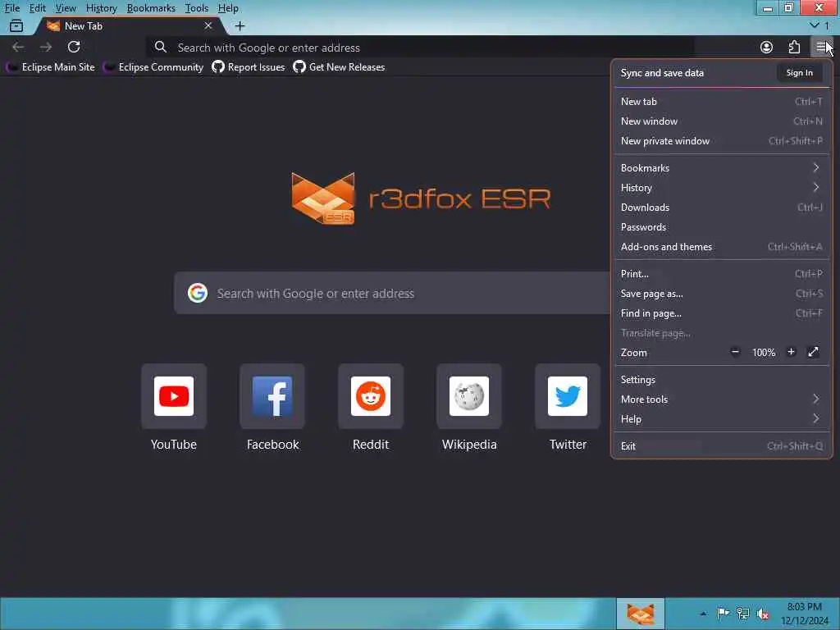The height and width of the screenshot is (630, 840).
Task: Click the back navigation arrow
Action: tap(18, 47)
